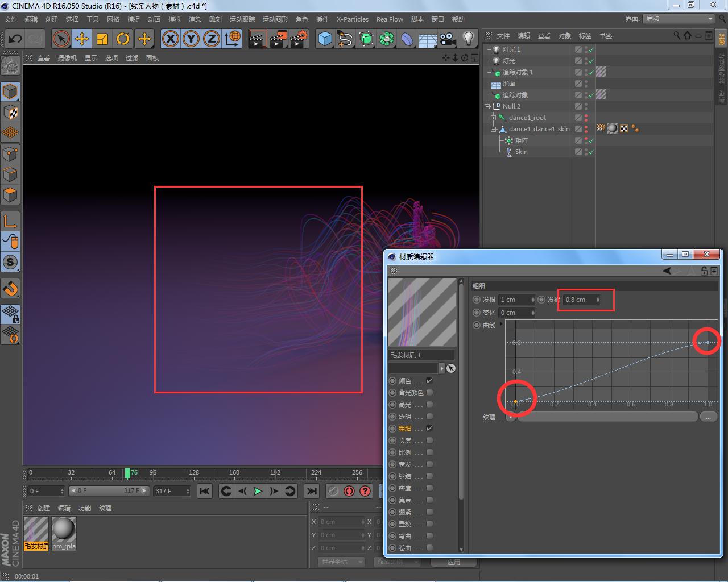Disable the 颜色 channel checkbox
This screenshot has width=728, height=582.
pos(429,381)
